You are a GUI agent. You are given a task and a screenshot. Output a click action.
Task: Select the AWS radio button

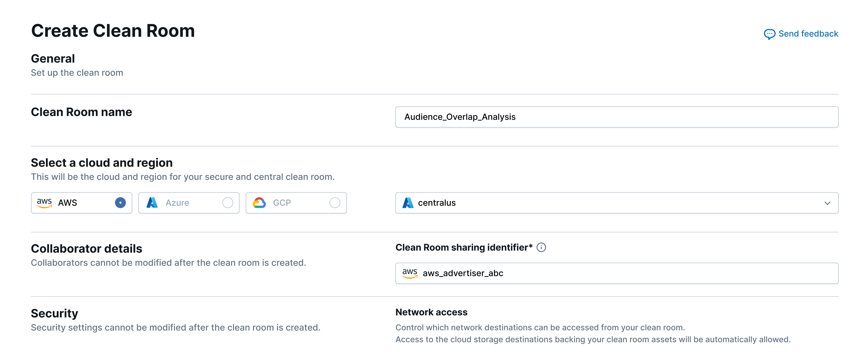[120, 203]
